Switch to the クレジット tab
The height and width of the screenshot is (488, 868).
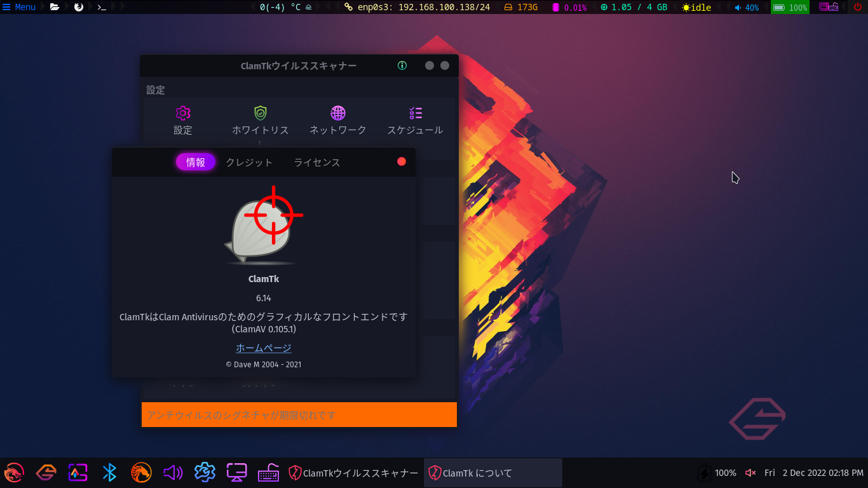point(249,163)
